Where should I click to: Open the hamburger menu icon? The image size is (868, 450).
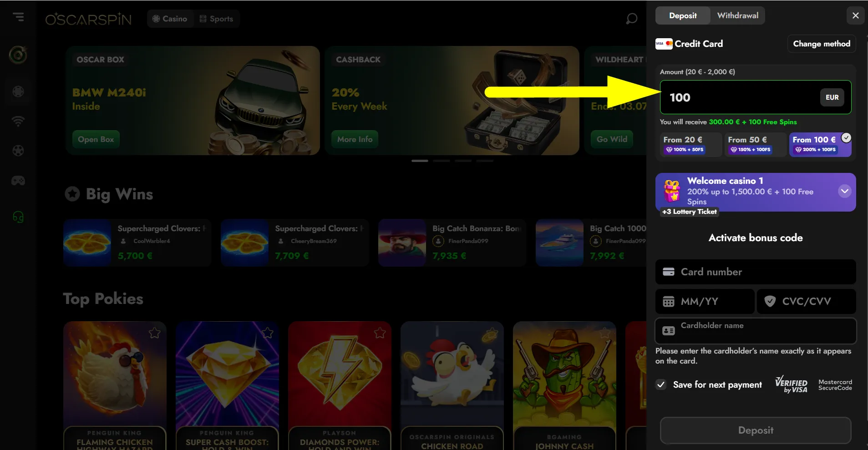click(18, 17)
